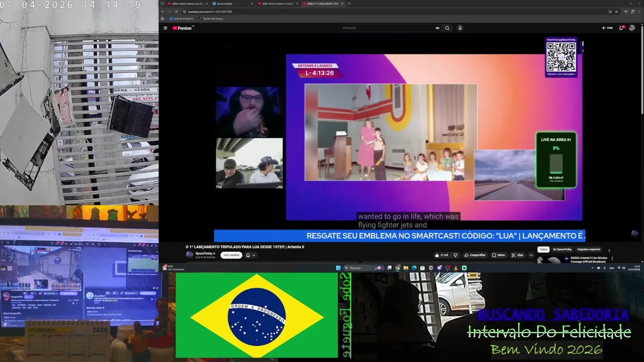Screen dimensions: 644x362
Task: Reload the YouTube page
Action: [176, 12]
